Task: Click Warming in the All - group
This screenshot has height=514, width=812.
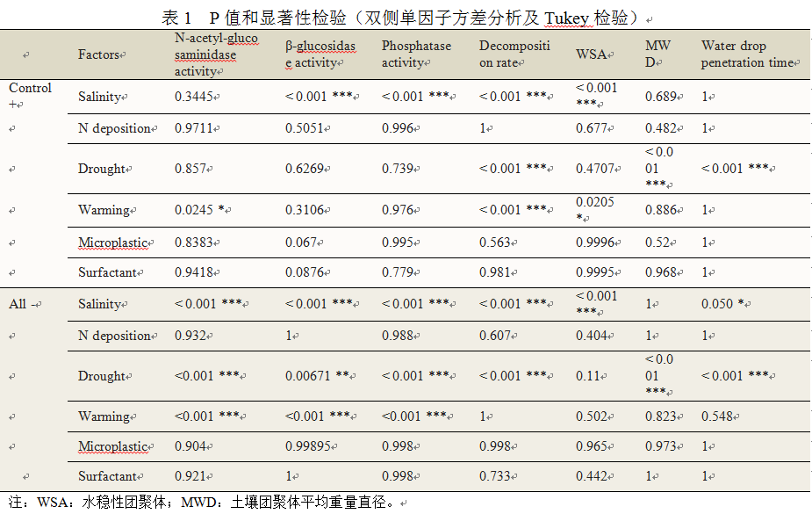Action: tap(104, 416)
